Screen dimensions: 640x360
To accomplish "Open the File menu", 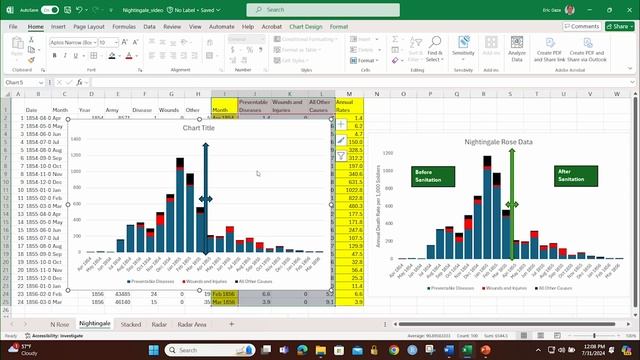I will click(13, 27).
